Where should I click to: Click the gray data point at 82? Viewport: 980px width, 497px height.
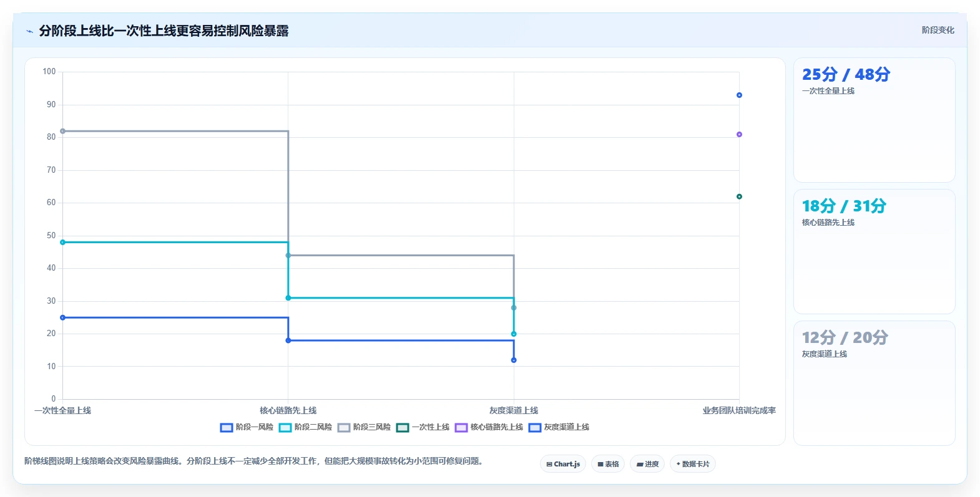pos(62,131)
